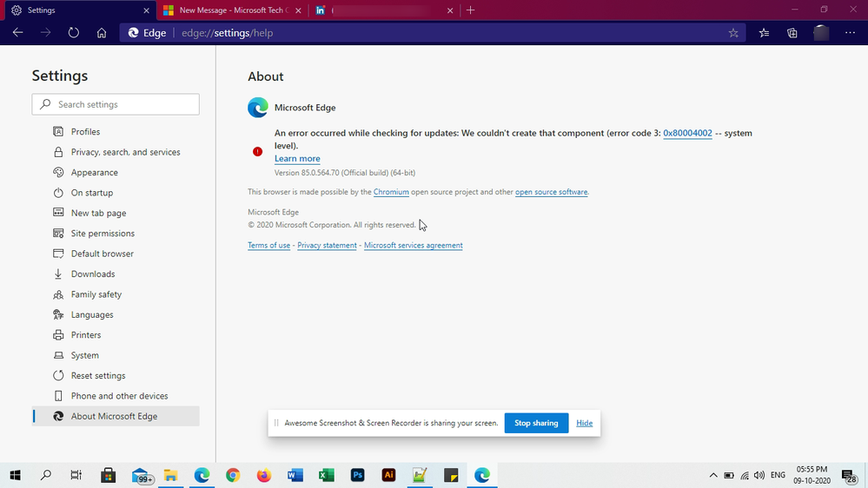Open the home page via the Home icon
Image resolution: width=868 pixels, height=488 pixels.
102,33
